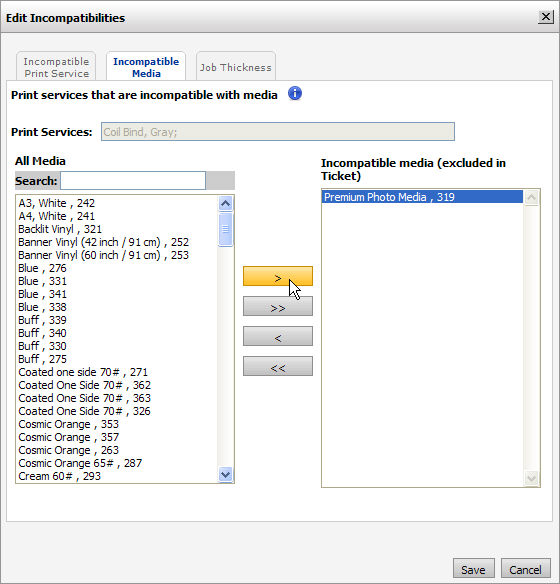The height and width of the screenshot is (584, 560).
Task: Select the Incompatible Media tab
Action: 146,67
